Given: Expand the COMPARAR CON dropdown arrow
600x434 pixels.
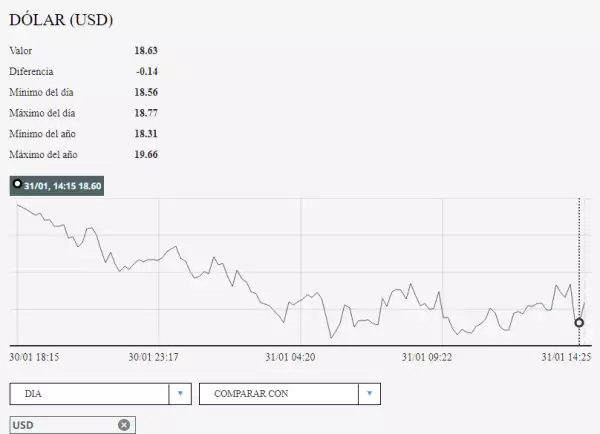Looking at the screenshot, I should tap(370, 394).
